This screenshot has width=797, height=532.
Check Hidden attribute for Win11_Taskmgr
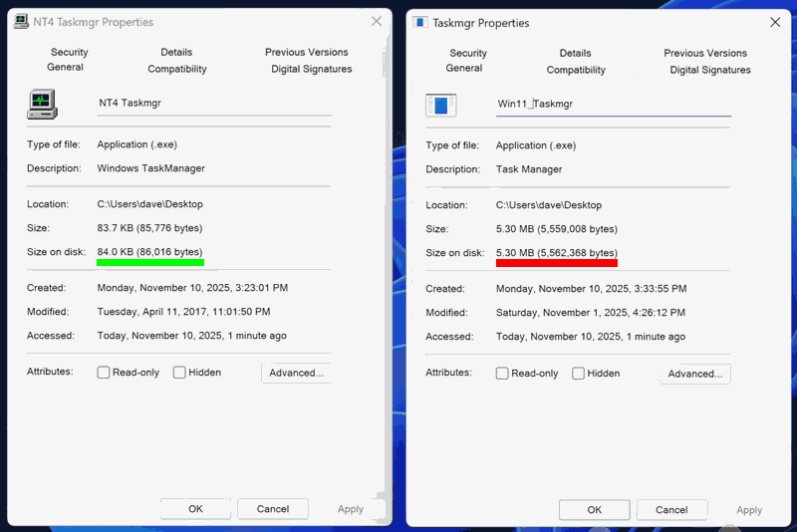tap(578, 374)
